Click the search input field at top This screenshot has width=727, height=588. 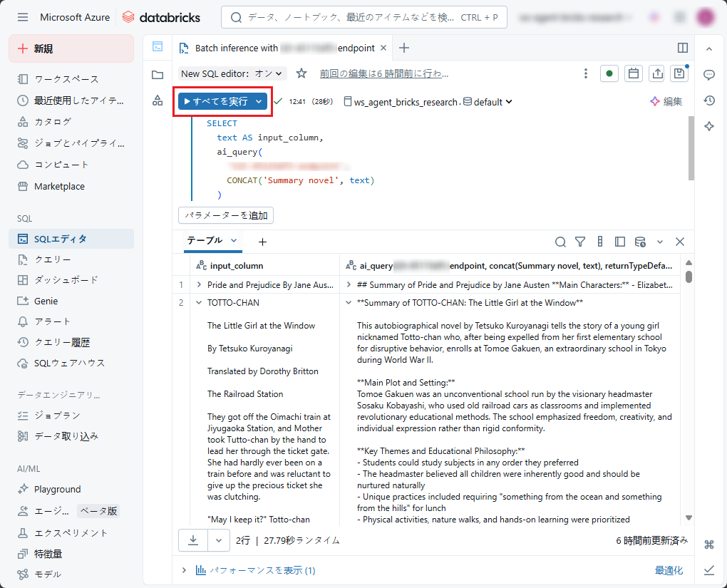(363, 17)
